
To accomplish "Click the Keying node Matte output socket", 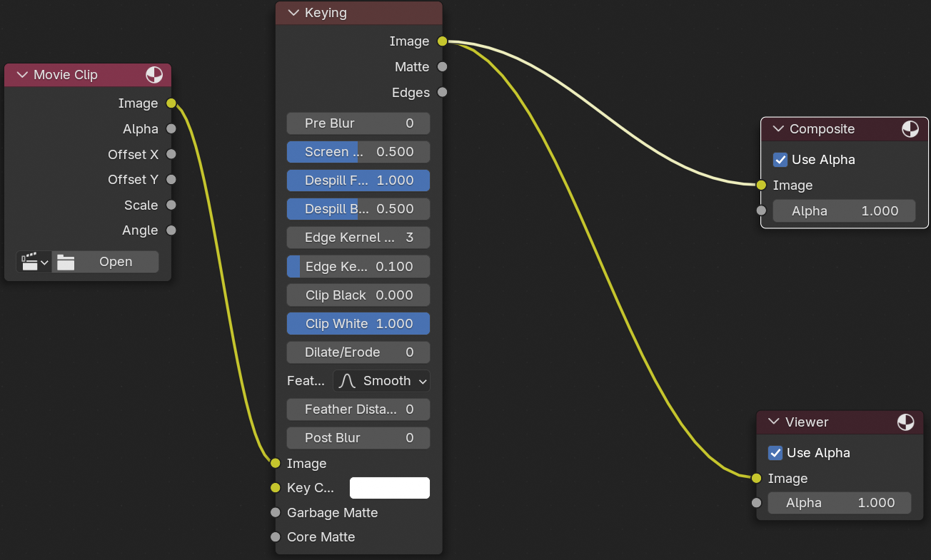I will 443,67.
